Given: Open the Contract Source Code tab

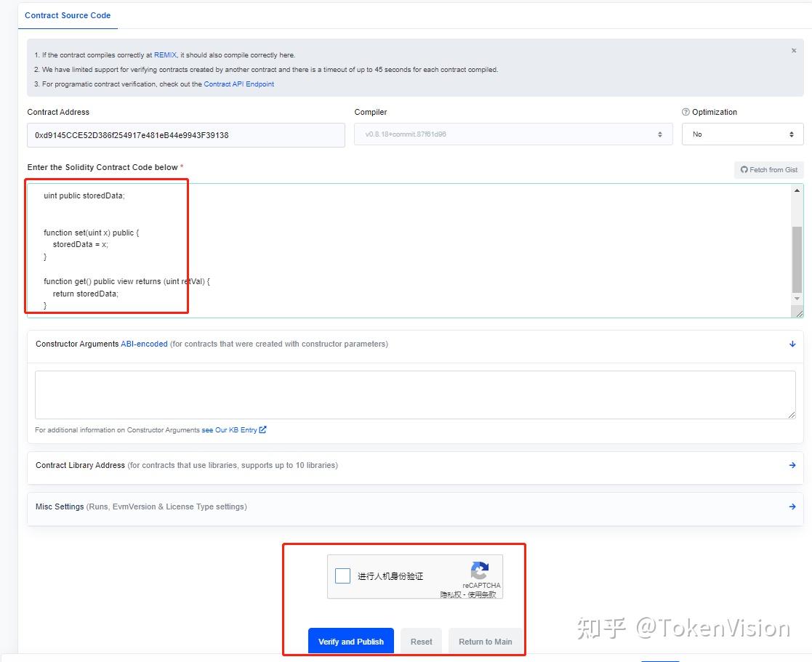Looking at the screenshot, I should pyautogui.click(x=68, y=15).
